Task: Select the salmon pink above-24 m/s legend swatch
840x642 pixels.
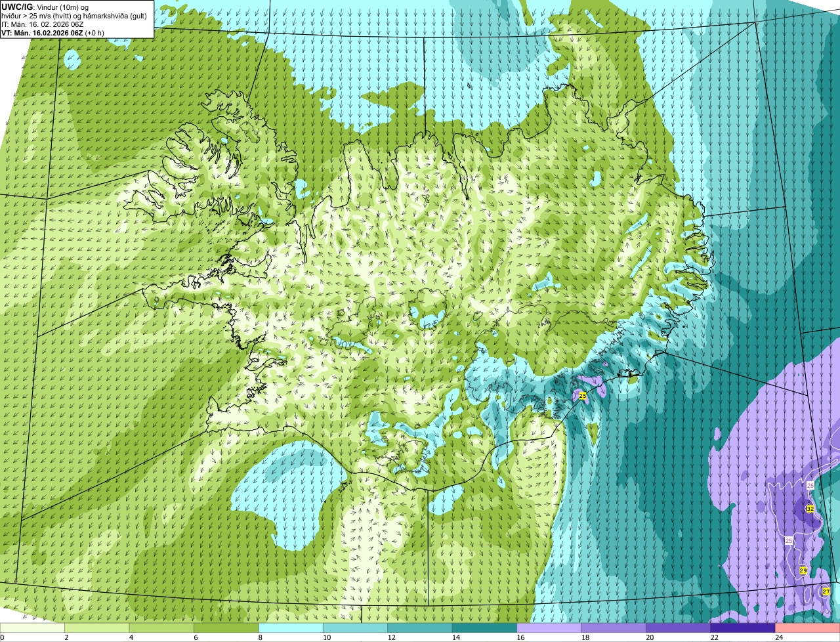Action: [808, 628]
